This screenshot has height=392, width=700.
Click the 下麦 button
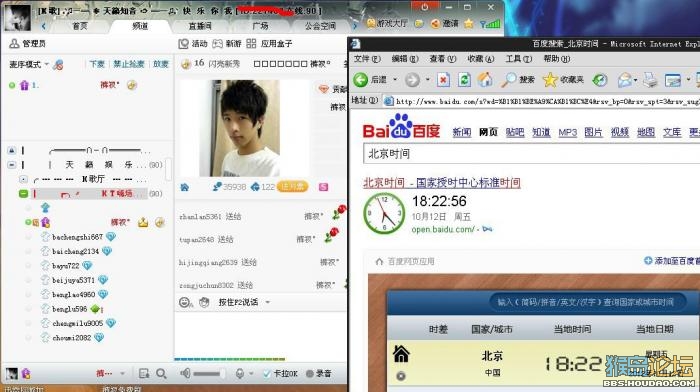(97, 64)
